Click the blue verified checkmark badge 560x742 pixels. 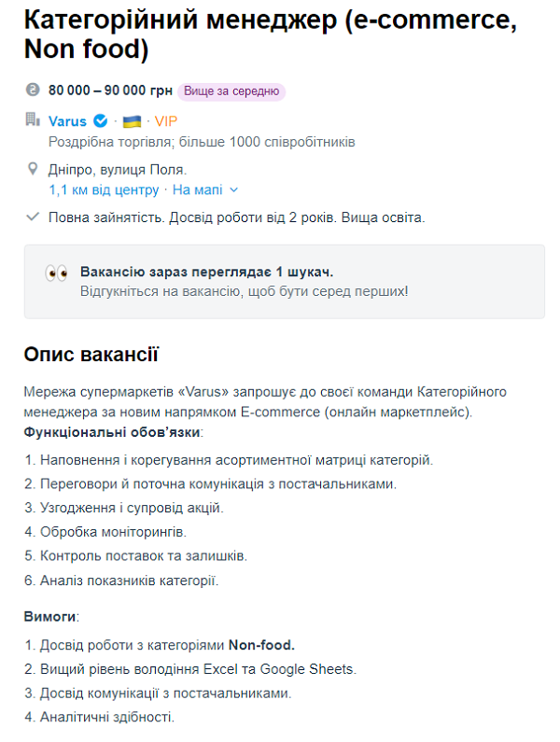pyautogui.click(x=101, y=121)
